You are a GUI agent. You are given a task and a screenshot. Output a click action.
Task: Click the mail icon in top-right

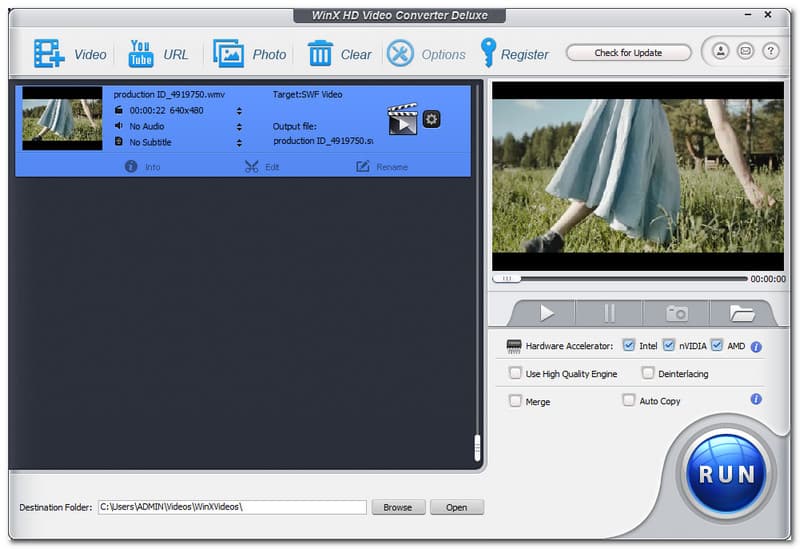click(x=744, y=51)
